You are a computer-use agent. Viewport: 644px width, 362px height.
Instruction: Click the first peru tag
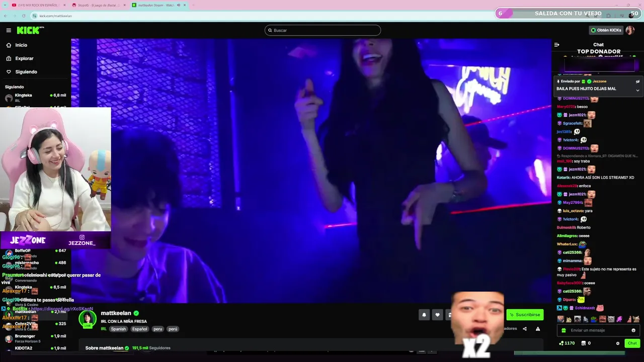(x=158, y=329)
